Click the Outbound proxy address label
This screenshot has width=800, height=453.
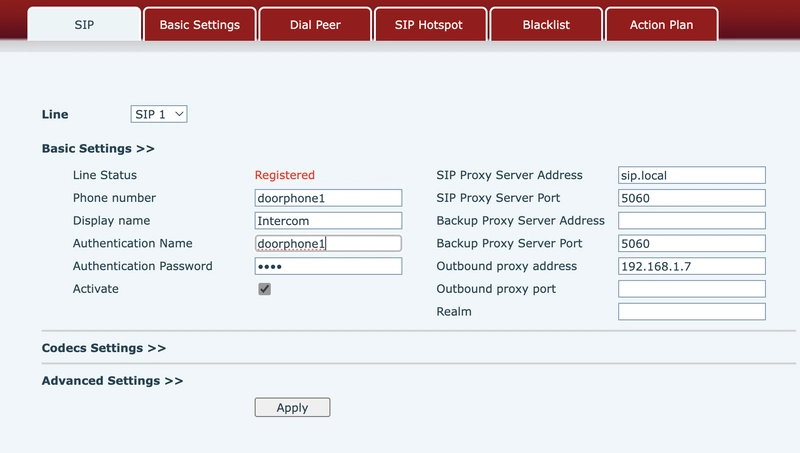(507, 266)
